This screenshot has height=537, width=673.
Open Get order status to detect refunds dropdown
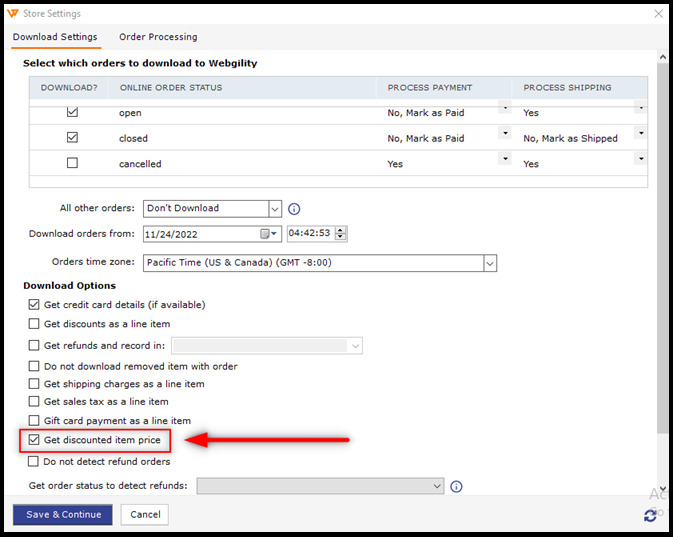pyautogui.click(x=436, y=486)
